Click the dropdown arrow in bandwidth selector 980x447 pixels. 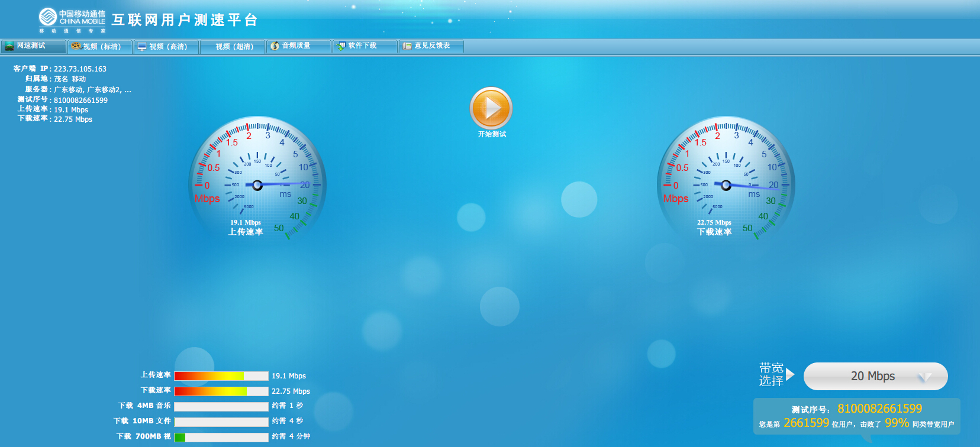click(924, 377)
